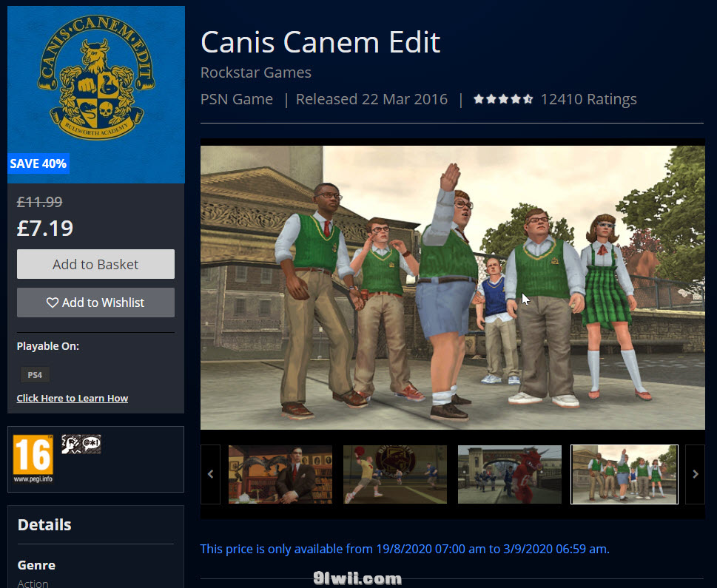This screenshot has height=588, width=717.
Task: Click the 'PSN Game' label
Action: click(236, 99)
